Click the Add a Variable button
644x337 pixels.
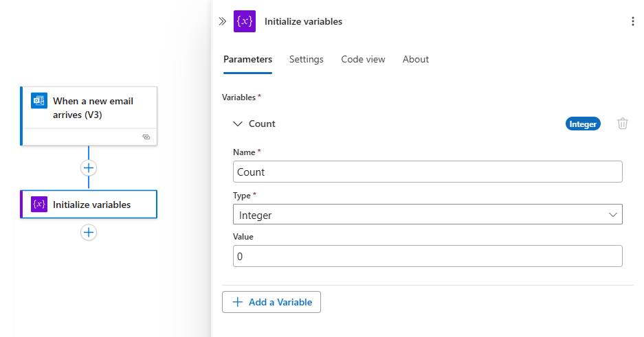coord(271,302)
